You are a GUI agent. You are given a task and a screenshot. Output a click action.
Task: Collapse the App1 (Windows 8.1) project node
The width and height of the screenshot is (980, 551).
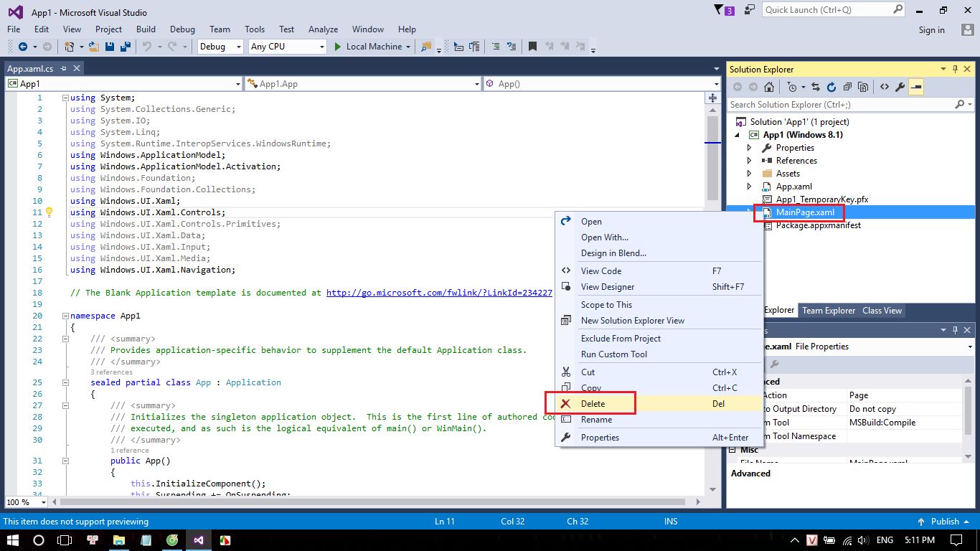(738, 135)
